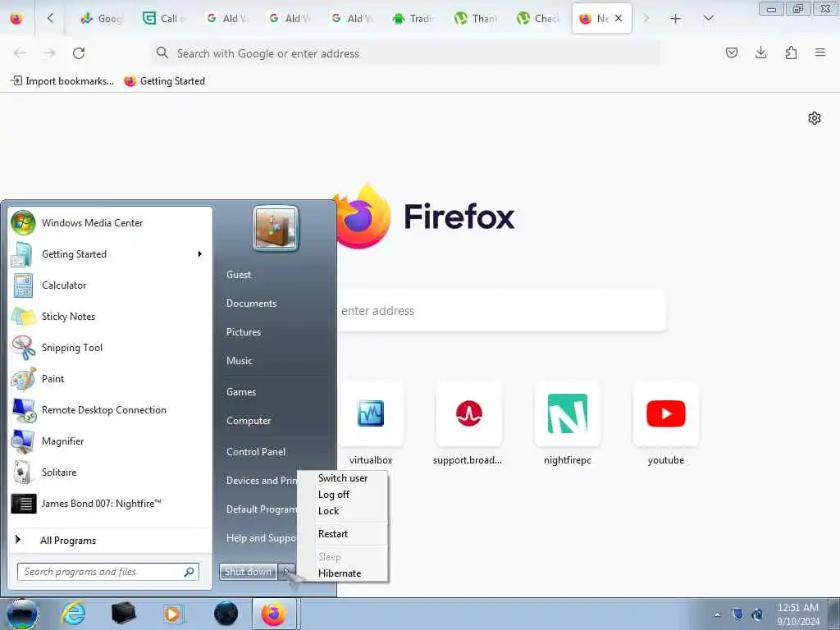Switch to first Google tab
The width and height of the screenshot is (840, 630).
coord(102,19)
